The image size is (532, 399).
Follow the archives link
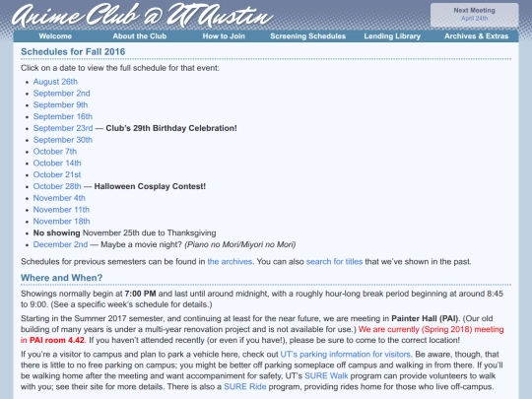pyautogui.click(x=230, y=262)
